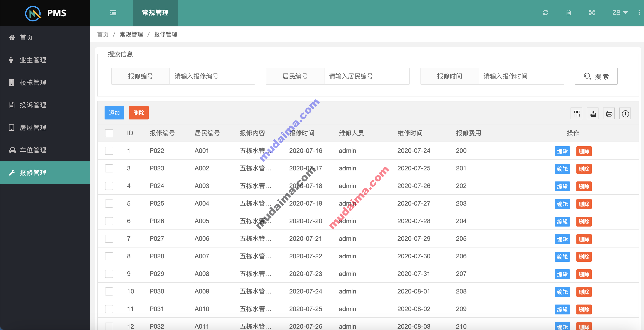
Task: Click the print table icon
Action: [609, 114]
